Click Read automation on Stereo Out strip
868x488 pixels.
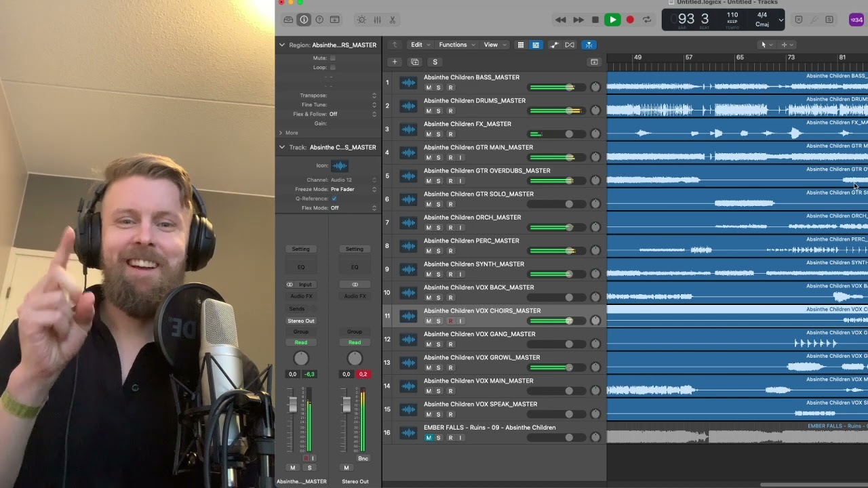pyautogui.click(x=354, y=342)
